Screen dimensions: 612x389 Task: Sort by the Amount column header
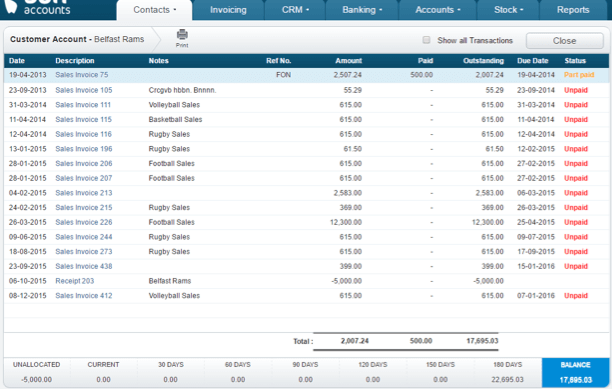tap(349, 61)
